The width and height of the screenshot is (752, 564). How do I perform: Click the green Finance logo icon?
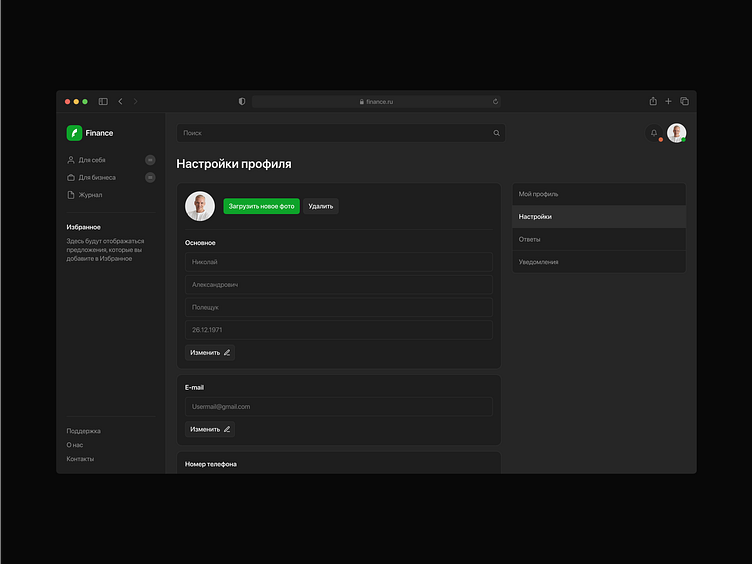pyautogui.click(x=74, y=133)
